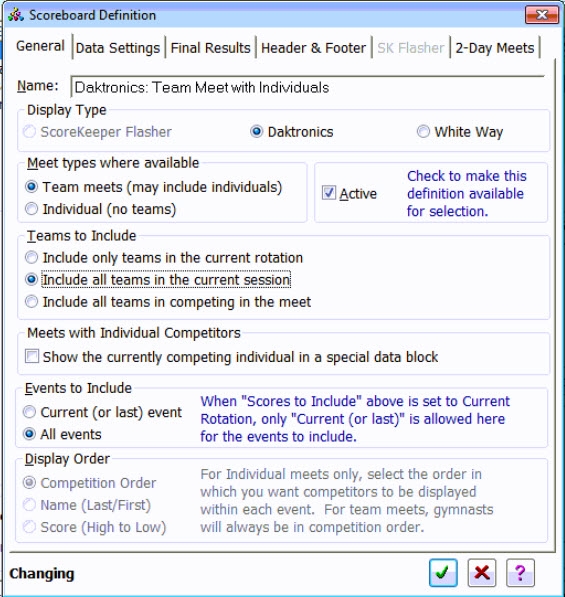Click the 'Changing' status label
The image size is (565, 597).
click(x=42, y=573)
